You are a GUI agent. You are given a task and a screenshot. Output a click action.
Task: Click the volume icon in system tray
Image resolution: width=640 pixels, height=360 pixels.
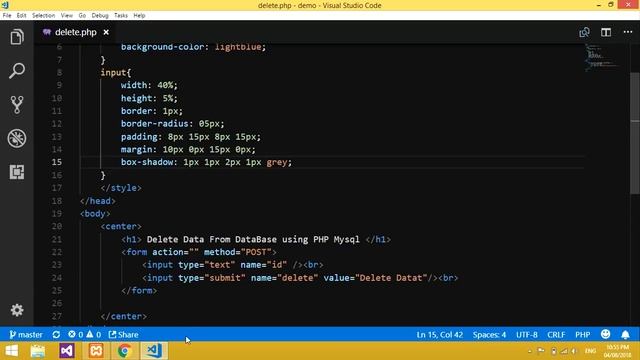coord(574,351)
